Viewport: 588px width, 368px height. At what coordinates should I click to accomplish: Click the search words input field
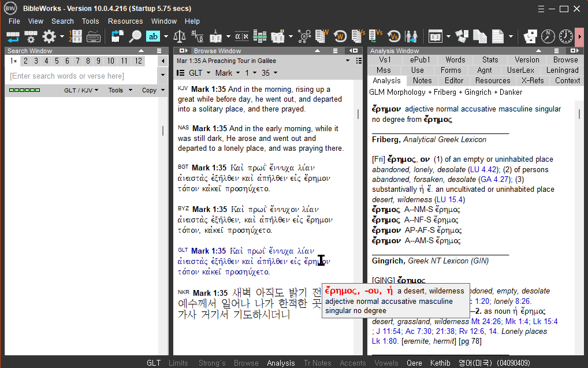[81, 76]
